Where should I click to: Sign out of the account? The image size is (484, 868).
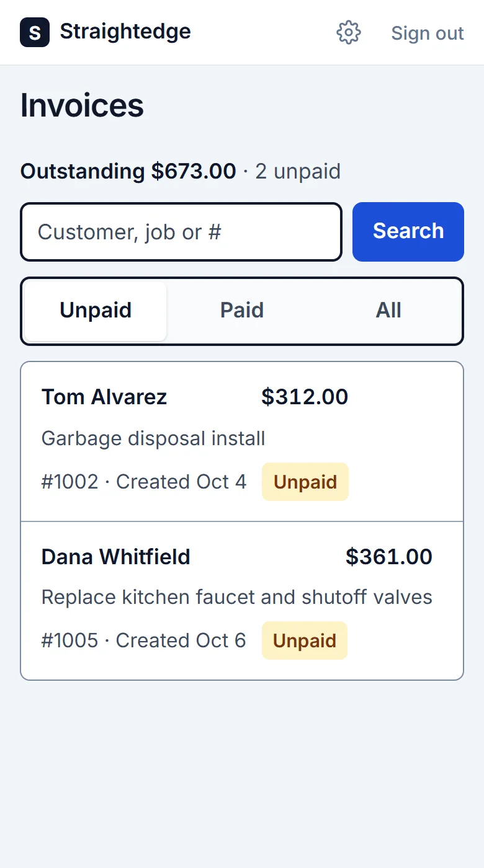click(428, 33)
